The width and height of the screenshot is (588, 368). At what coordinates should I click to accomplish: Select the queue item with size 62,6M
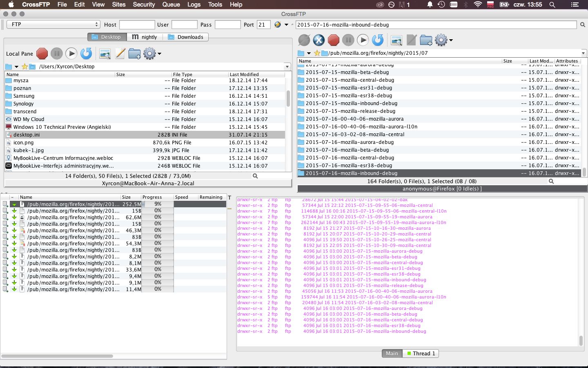[114, 217]
